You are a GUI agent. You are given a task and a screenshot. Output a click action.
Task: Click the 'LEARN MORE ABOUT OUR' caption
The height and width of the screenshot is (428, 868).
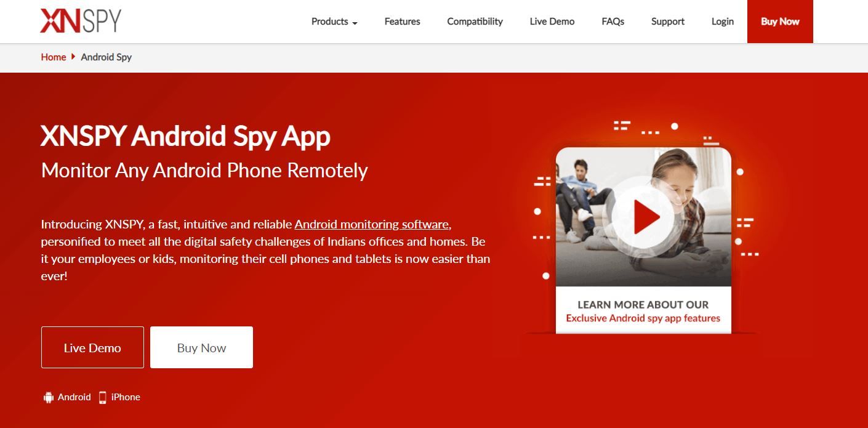(x=643, y=305)
